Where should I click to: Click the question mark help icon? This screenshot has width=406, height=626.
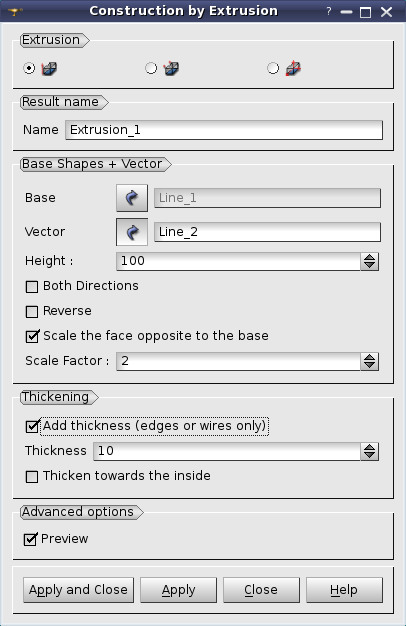tap(329, 11)
